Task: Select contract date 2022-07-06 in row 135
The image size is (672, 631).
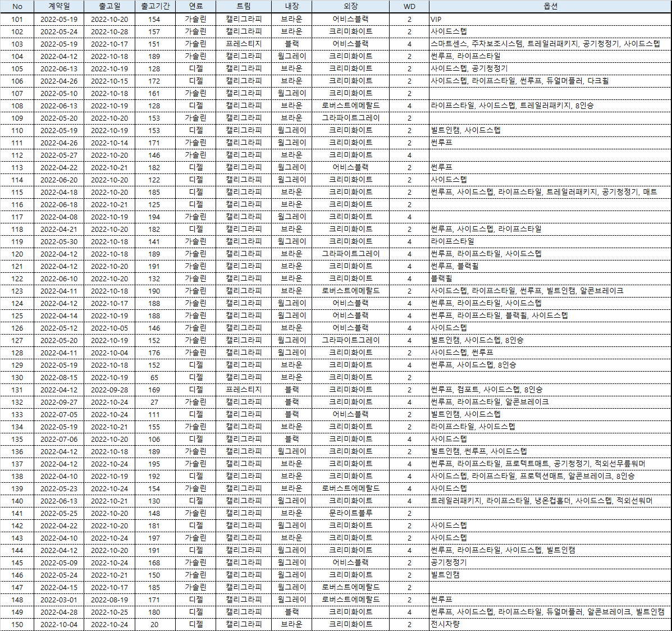Action: coord(59,440)
